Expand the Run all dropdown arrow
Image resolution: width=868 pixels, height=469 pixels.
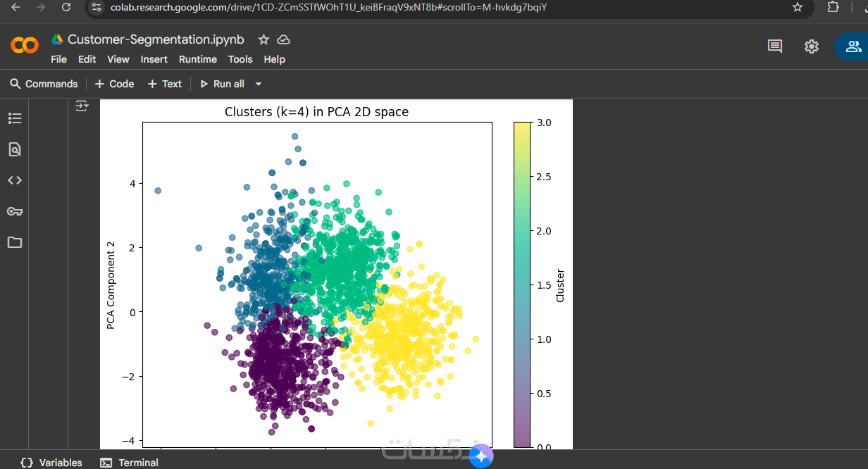(259, 84)
